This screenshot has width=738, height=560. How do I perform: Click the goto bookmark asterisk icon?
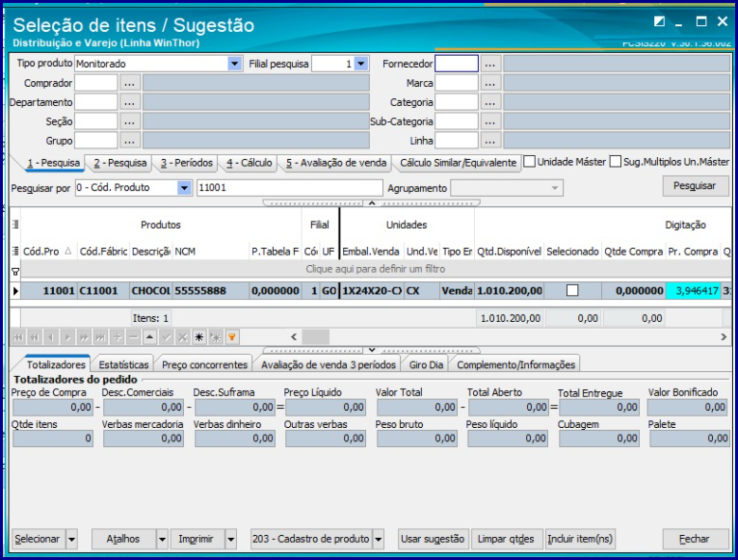[x=216, y=337]
